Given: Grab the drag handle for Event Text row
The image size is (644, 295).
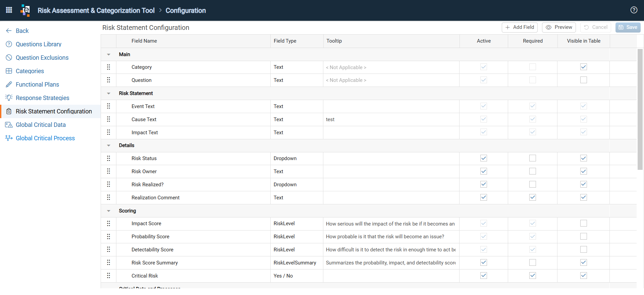Looking at the screenshot, I should pos(108,106).
